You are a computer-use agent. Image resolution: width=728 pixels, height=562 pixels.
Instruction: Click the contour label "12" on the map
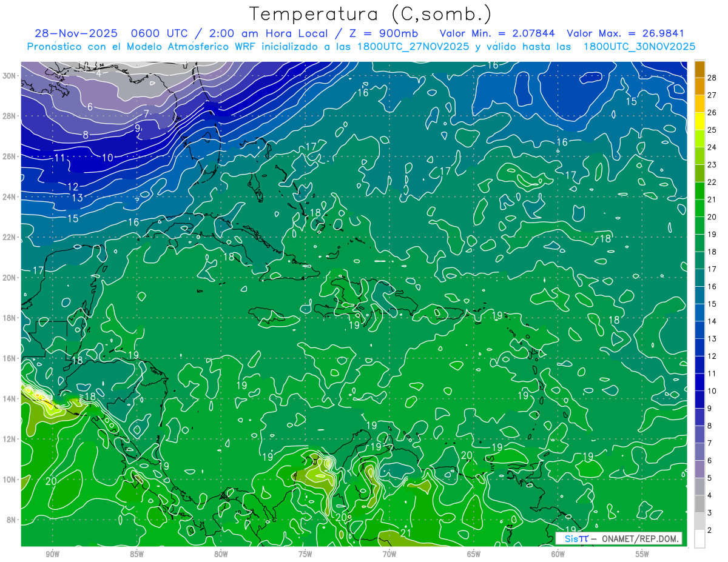(73, 186)
